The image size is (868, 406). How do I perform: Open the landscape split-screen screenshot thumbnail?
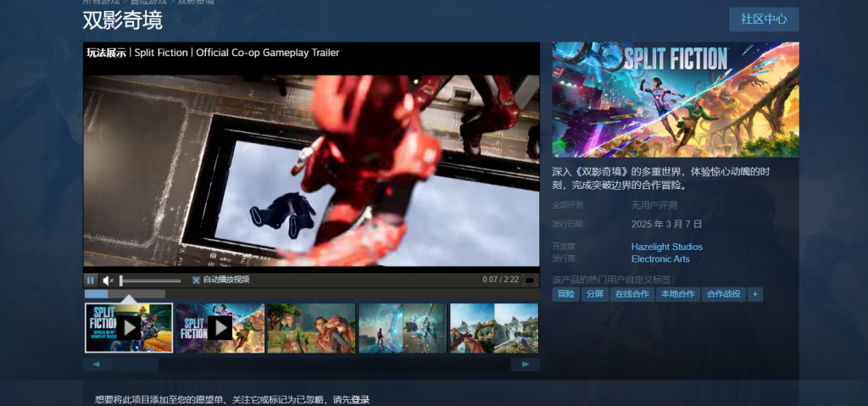pyautogui.click(x=494, y=328)
